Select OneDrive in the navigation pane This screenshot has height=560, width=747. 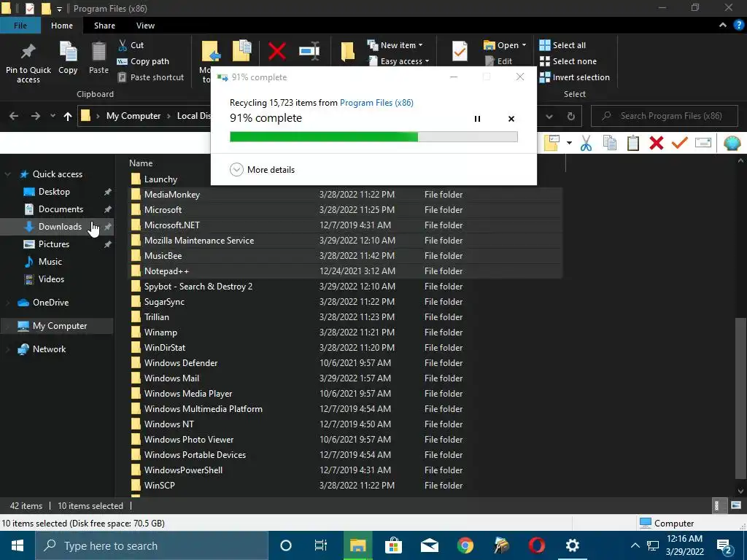[50, 303]
